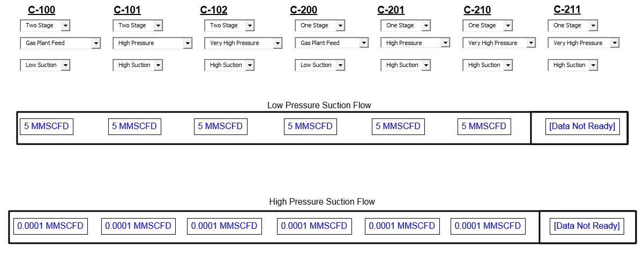Open C-100 Two Stage dropdown

(x=45, y=26)
